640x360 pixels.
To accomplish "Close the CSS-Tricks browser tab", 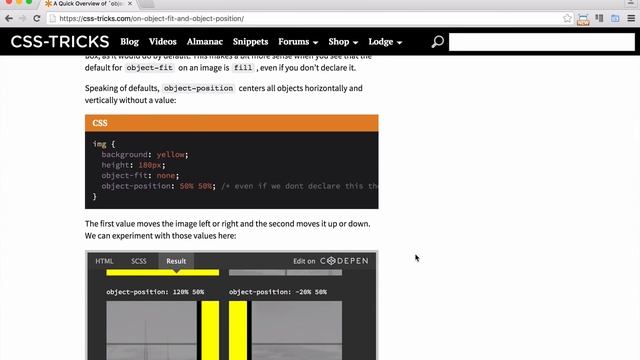I will 130,4.
